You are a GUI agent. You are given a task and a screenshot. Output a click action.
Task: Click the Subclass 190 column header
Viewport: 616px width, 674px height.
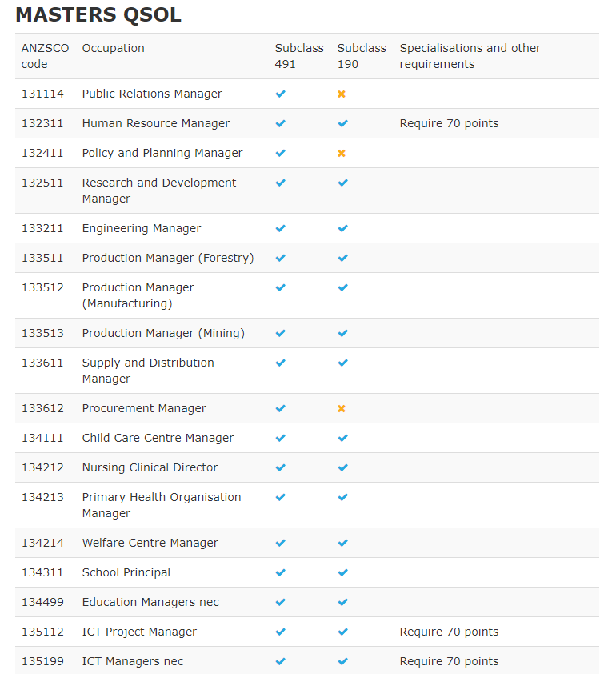(x=362, y=56)
